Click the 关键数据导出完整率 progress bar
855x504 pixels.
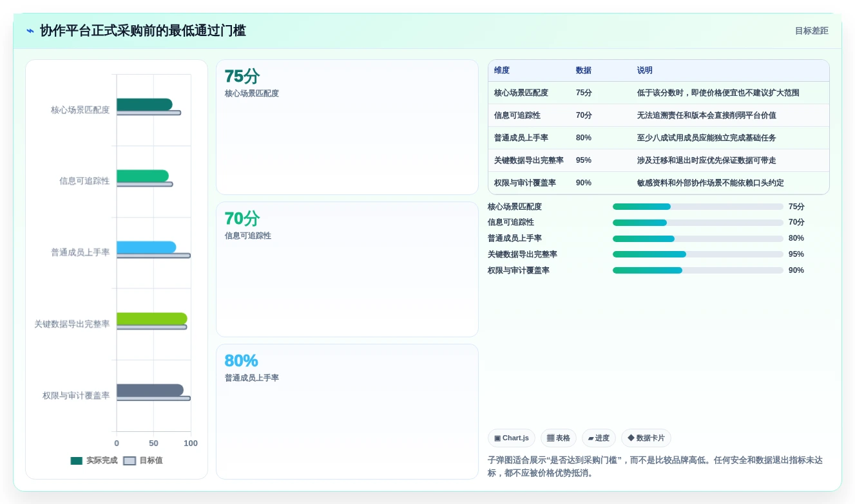pyautogui.click(x=698, y=254)
